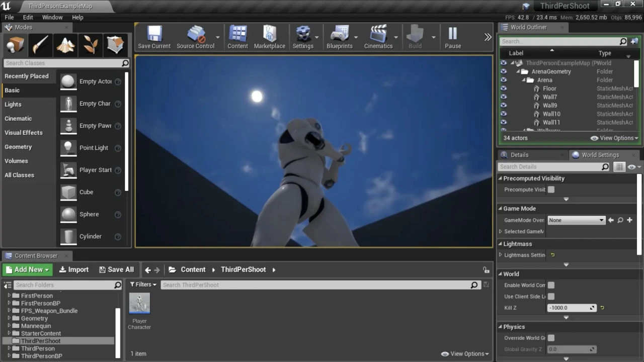Select the Landscape mode icon
644x362 pixels.
click(x=65, y=45)
